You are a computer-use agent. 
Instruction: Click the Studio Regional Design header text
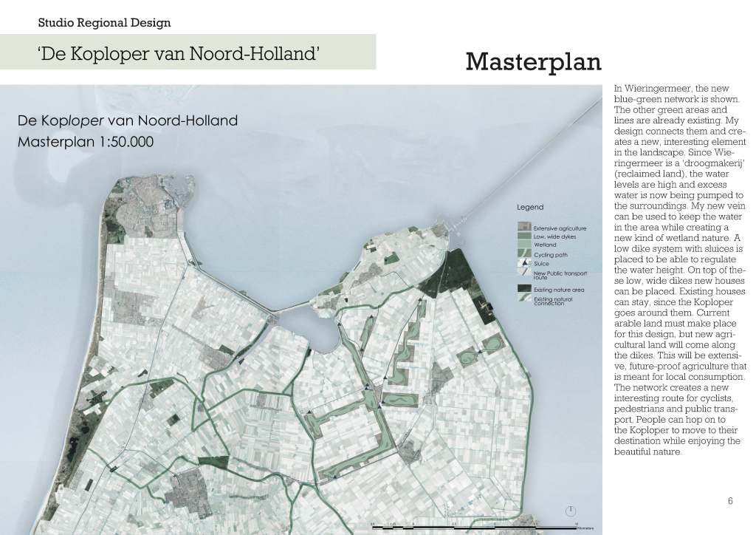click(x=104, y=22)
